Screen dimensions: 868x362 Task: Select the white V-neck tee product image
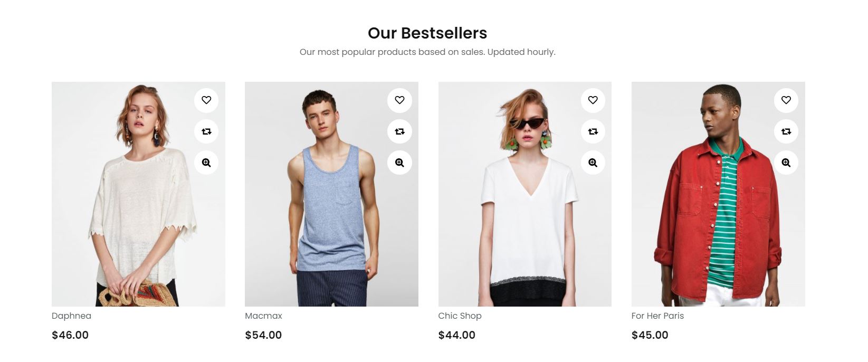[x=525, y=194]
